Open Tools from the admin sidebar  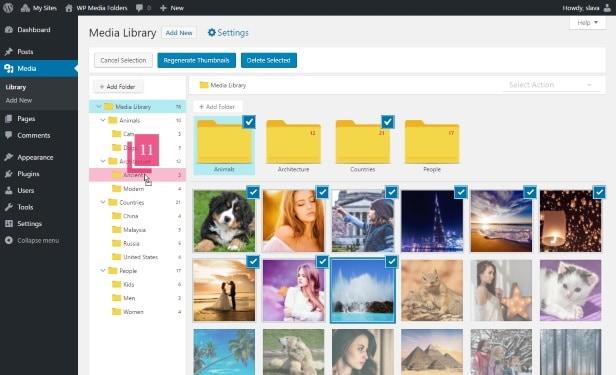tap(25, 207)
